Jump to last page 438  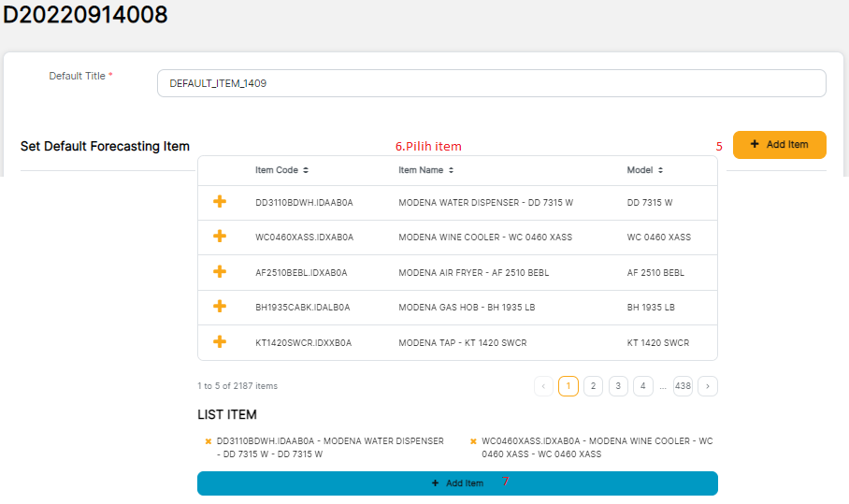[683, 386]
